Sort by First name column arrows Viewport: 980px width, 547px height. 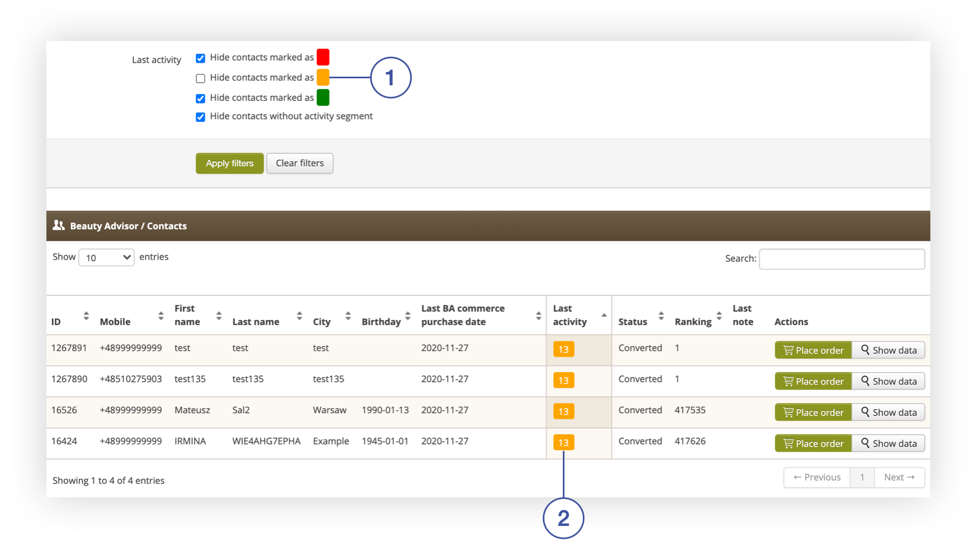click(219, 316)
